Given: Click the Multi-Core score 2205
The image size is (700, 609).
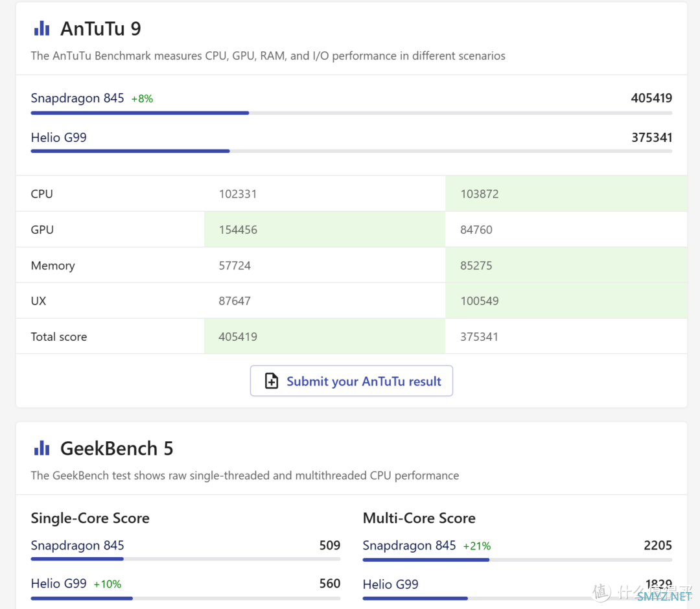Looking at the screenshot, I should pos(658,546).
